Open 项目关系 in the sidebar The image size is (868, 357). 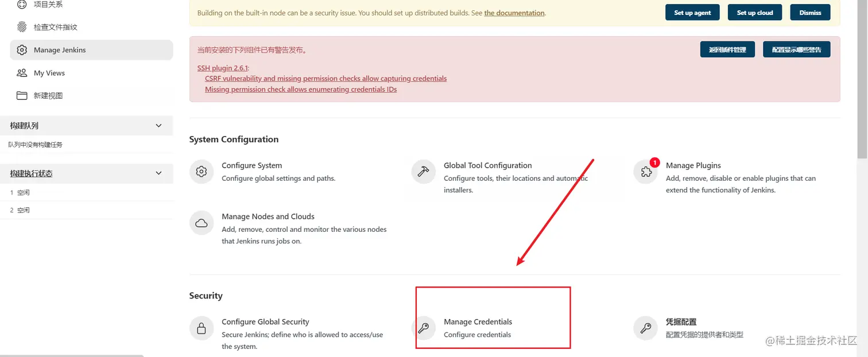[x=91, y=5]
